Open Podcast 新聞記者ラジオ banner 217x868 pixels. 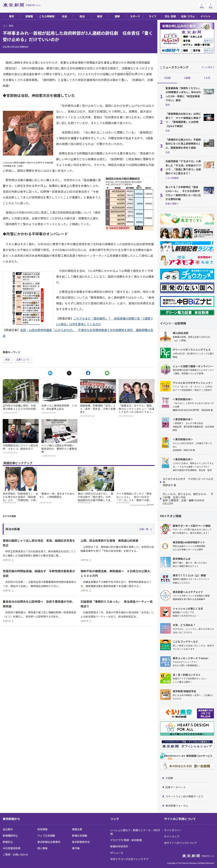187,246
